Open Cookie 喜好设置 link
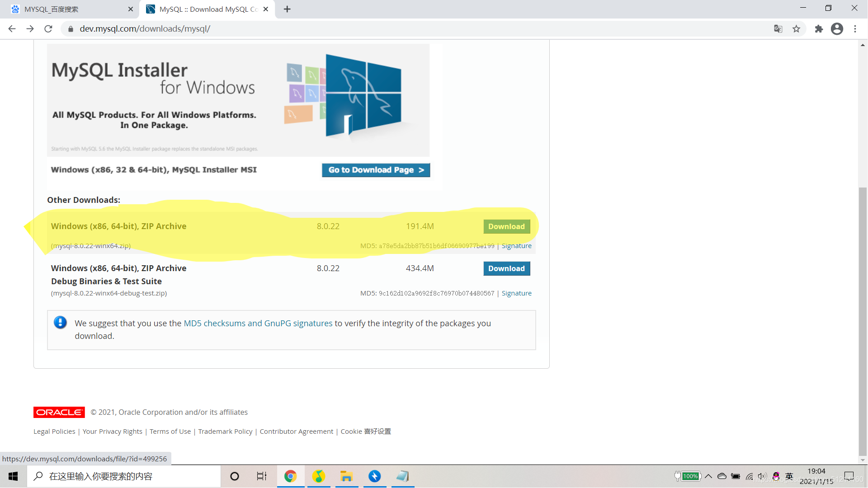The height and width of the screenshot is (488, 868). (366, 432)
